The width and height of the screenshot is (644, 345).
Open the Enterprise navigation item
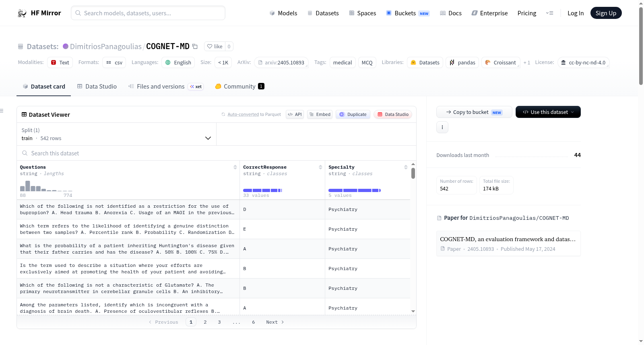pyautogui.click(x=489, y=13)
